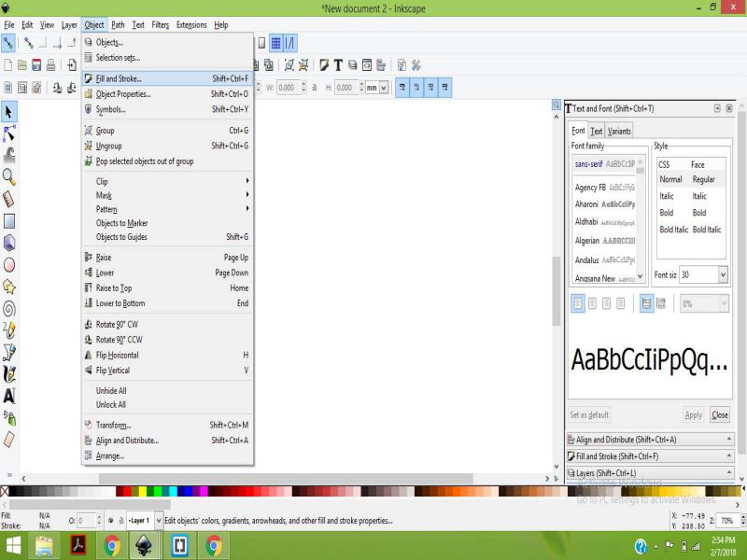The image size is (747, 560).
Task: Select the Node edit tool
Action: (8, 133)
